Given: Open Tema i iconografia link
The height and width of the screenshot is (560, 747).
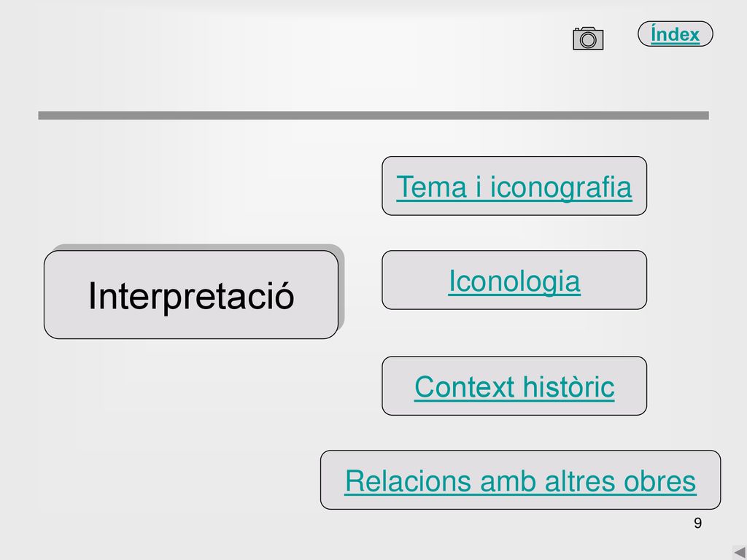Looking at the screenshot, I should (514, 186).
